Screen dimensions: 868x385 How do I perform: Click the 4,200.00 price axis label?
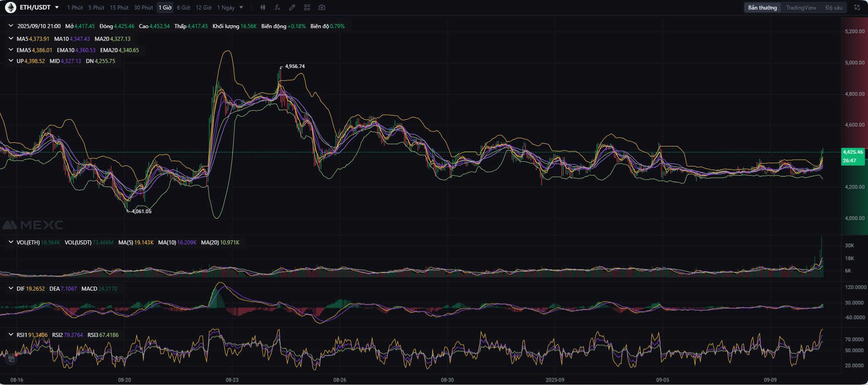point(854,187)
